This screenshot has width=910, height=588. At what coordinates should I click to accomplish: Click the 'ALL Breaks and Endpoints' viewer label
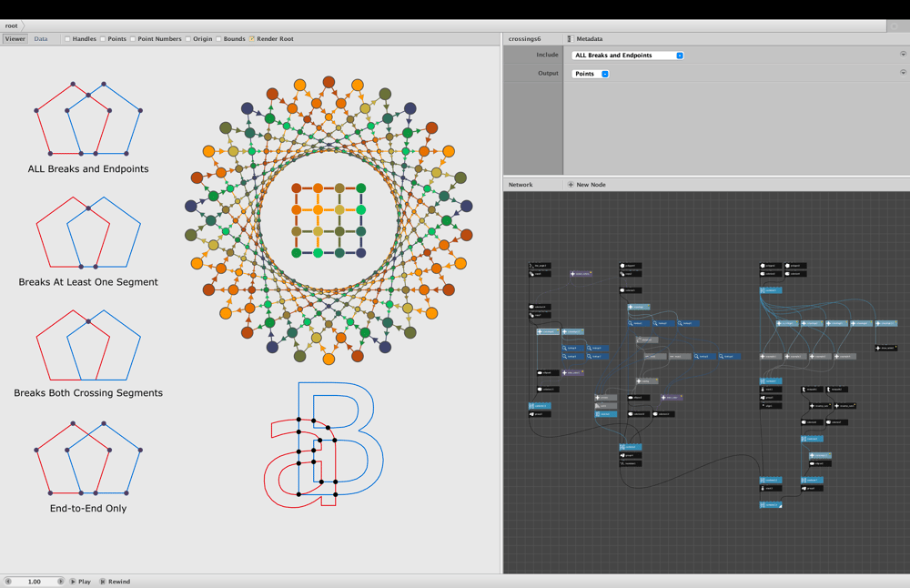pos(88,169)
